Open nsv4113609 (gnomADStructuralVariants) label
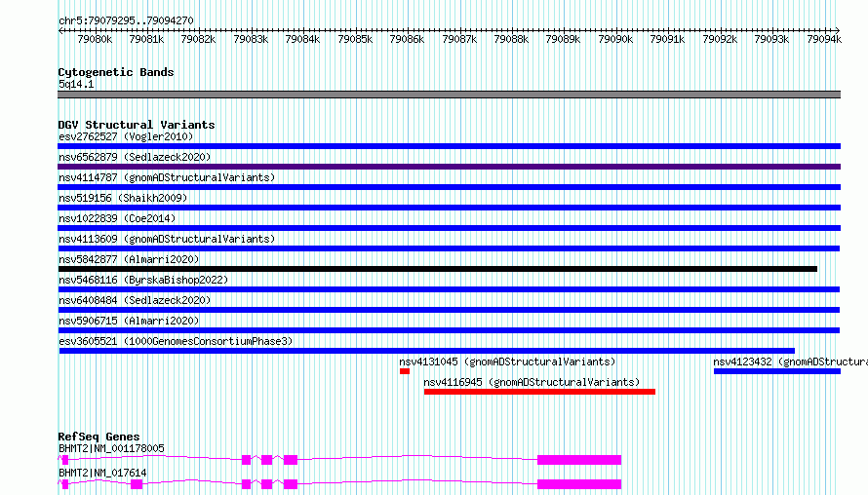The width and height of the screenshot is (868, 495). (167, 239)
